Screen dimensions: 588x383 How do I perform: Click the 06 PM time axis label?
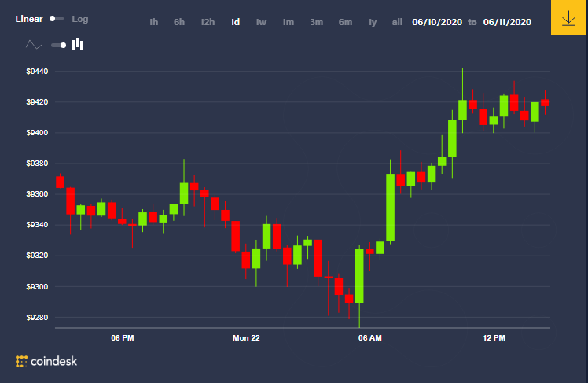coord(123,338)
